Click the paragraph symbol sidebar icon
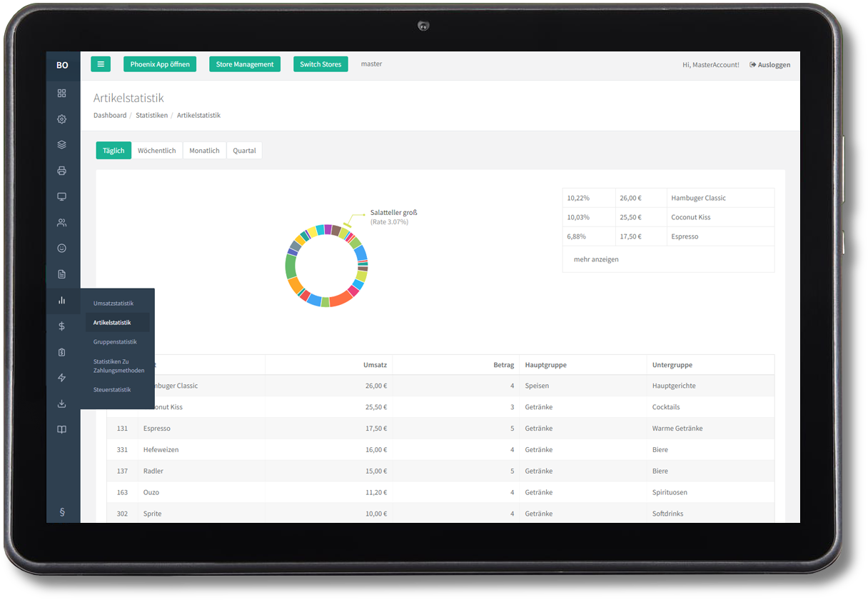The width and height of the screenshot is (868, 600). pos(62,511)
